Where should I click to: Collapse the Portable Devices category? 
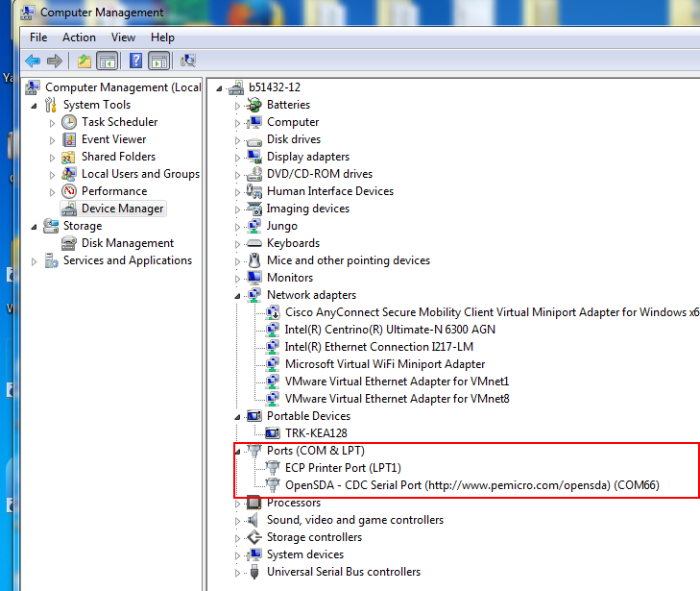pyautogui.click(x=237, y=417)
